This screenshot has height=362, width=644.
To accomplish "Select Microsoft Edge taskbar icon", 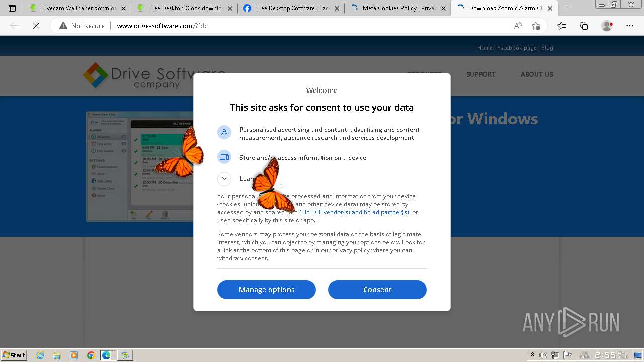I will pos(106,355).
